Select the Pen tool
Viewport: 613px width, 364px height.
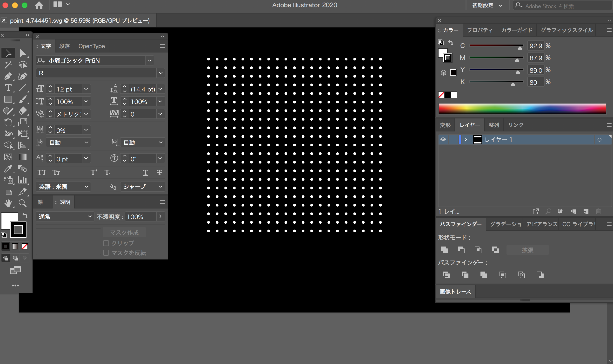click(x=8, y=76)
